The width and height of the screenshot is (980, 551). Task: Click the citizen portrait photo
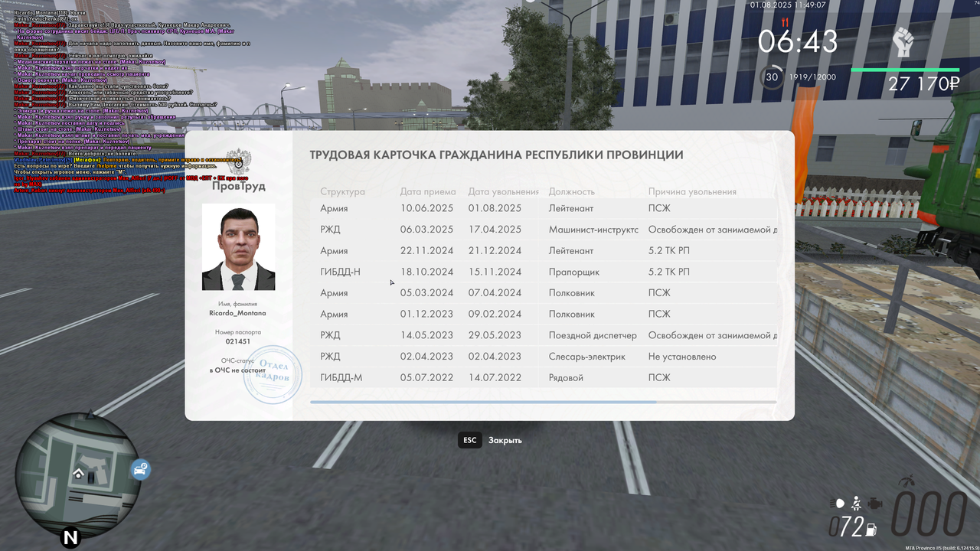click(238, 246)
